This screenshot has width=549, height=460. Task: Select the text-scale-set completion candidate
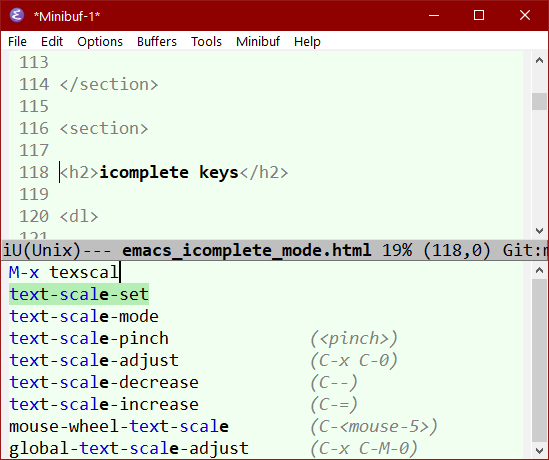pyautogui.click(x=79, y=294)
